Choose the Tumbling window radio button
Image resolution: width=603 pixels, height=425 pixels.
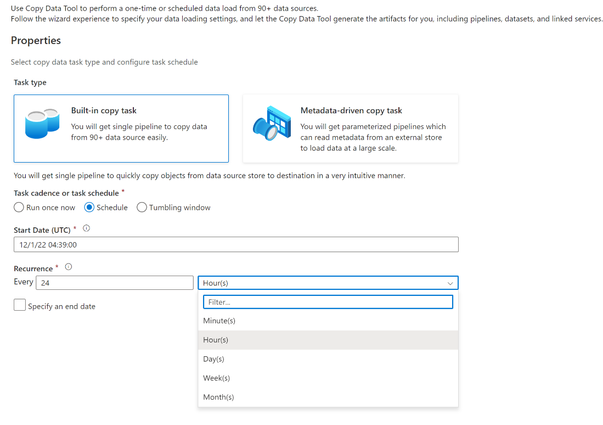(x=142, y=207)
